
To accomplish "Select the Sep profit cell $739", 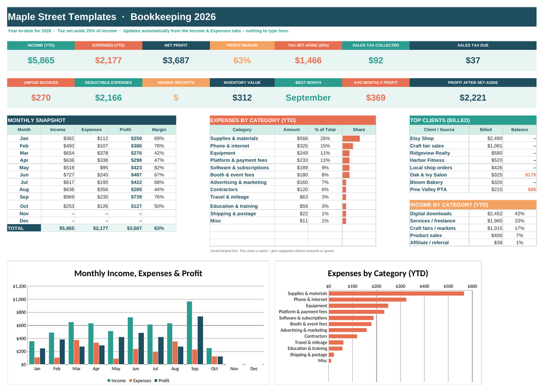I will [125, 197].
